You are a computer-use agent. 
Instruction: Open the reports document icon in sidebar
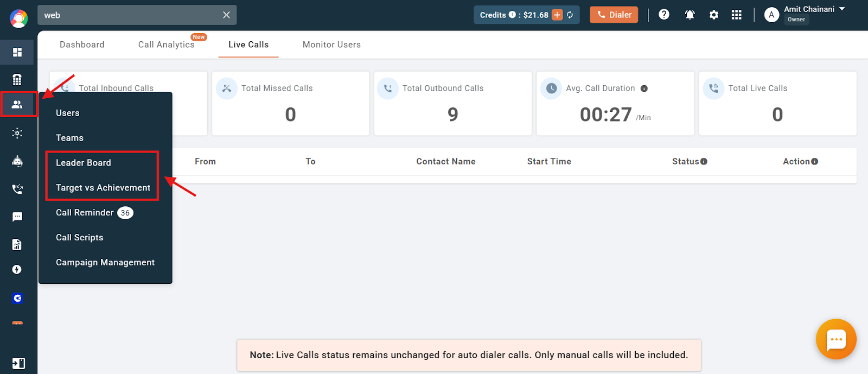[17, 244]
